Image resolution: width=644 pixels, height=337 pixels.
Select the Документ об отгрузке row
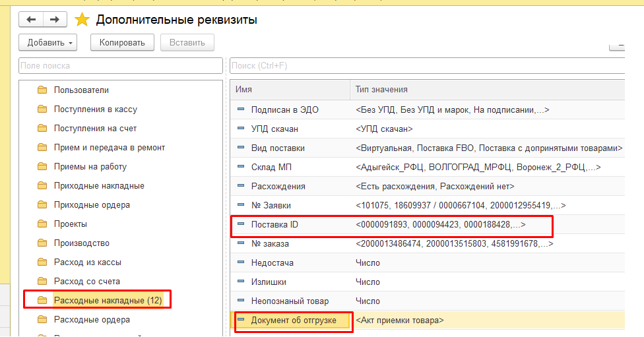(427, 320)
